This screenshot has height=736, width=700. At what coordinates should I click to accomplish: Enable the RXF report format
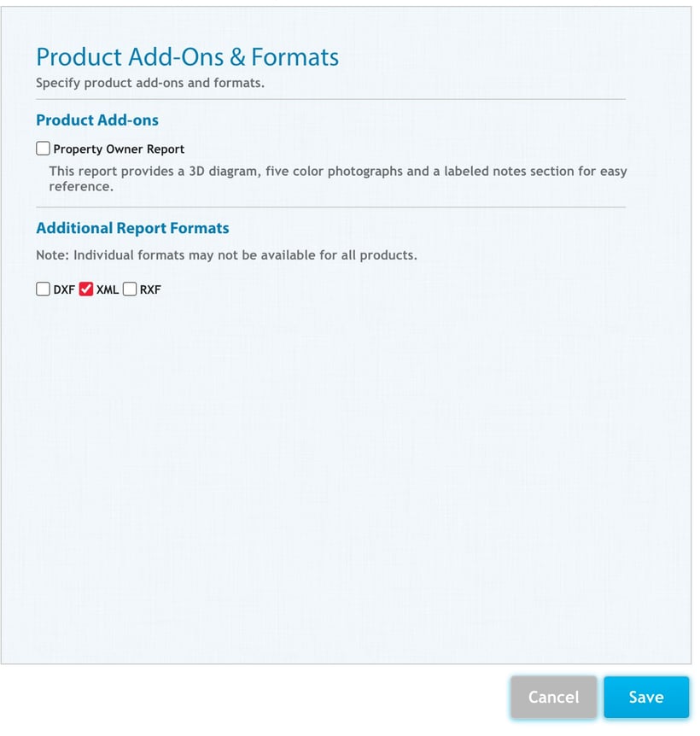[129, 289]
